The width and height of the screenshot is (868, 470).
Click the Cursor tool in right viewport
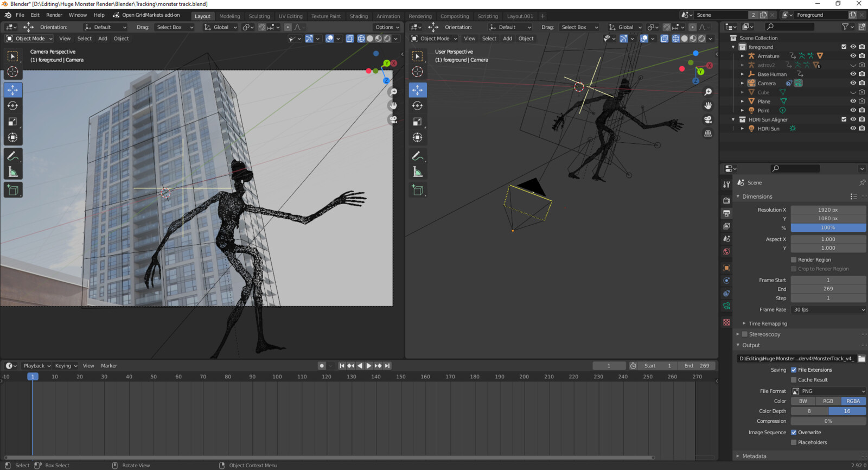pyautogui.click(x=417, y=72)
